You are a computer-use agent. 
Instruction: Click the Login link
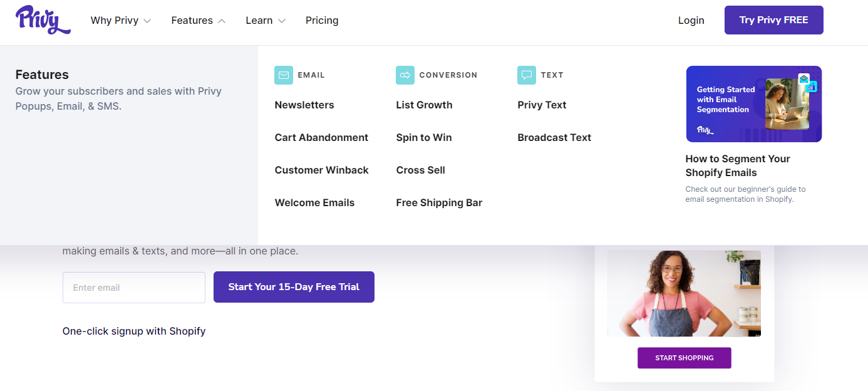pyautogui.click(x=691, y=20)
